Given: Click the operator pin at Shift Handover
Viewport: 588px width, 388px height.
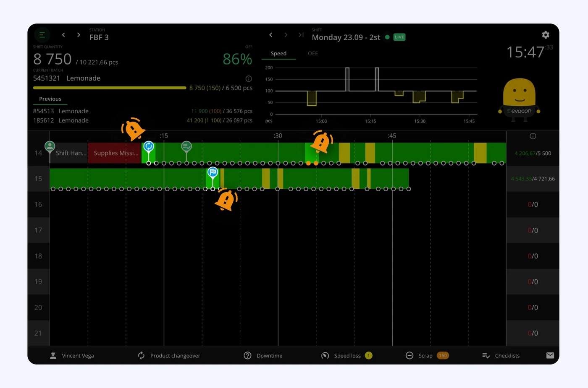Looking at the screenshot, I should click(x=50, y=147).
